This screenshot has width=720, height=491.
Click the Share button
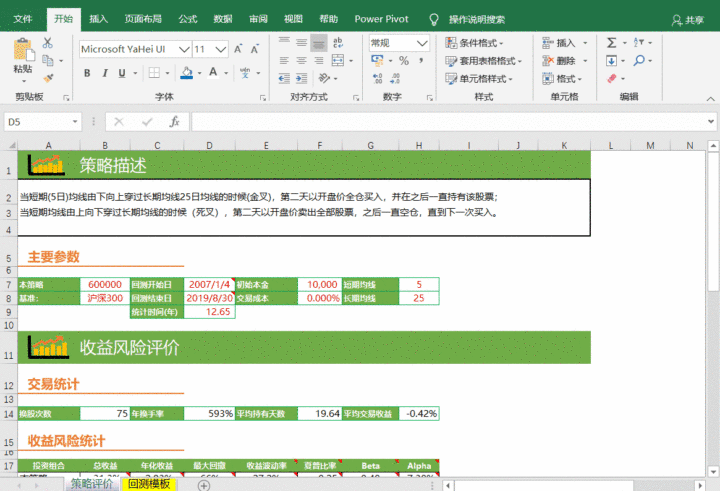click(x=687, y=20)
